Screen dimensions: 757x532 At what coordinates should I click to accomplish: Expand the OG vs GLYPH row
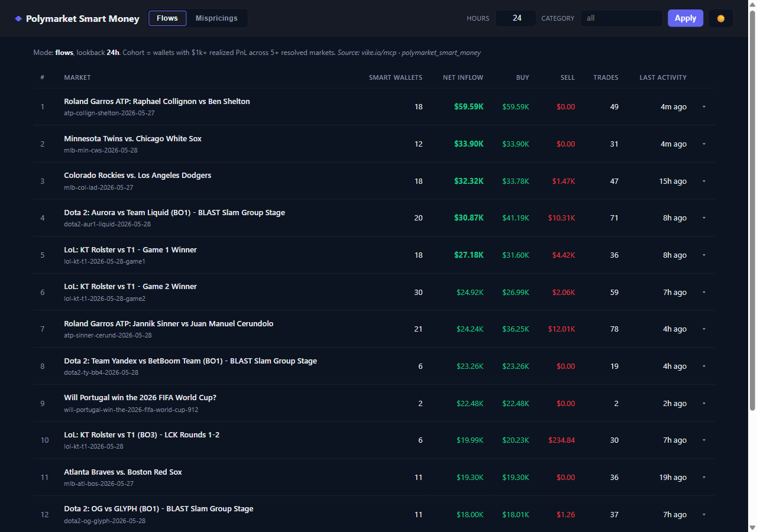pos(704,515)
